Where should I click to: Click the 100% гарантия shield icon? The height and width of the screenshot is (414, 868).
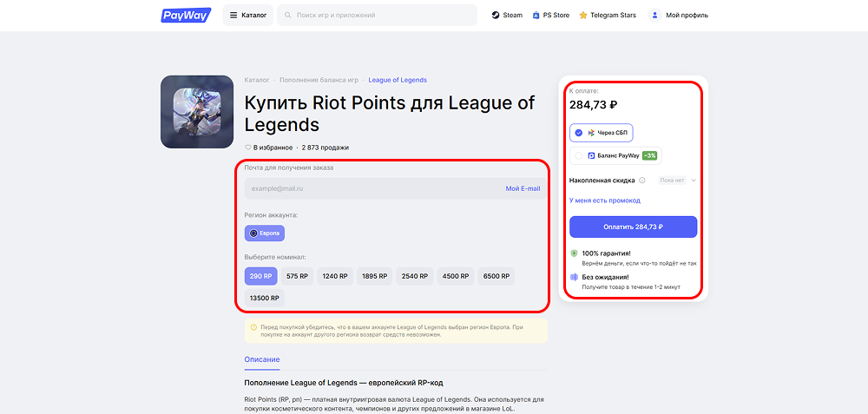[x=574, y=253]
